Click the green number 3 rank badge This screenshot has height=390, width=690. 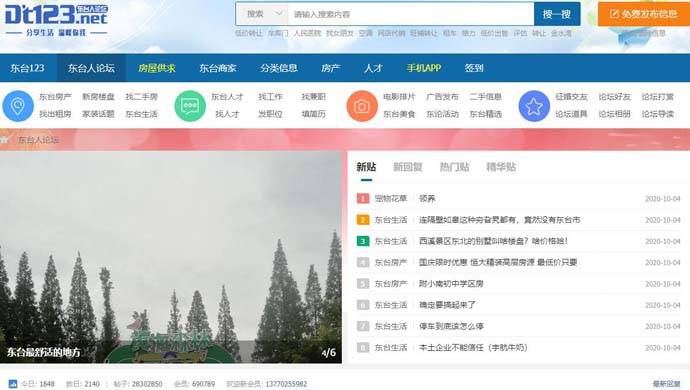(x=363, y=241)
